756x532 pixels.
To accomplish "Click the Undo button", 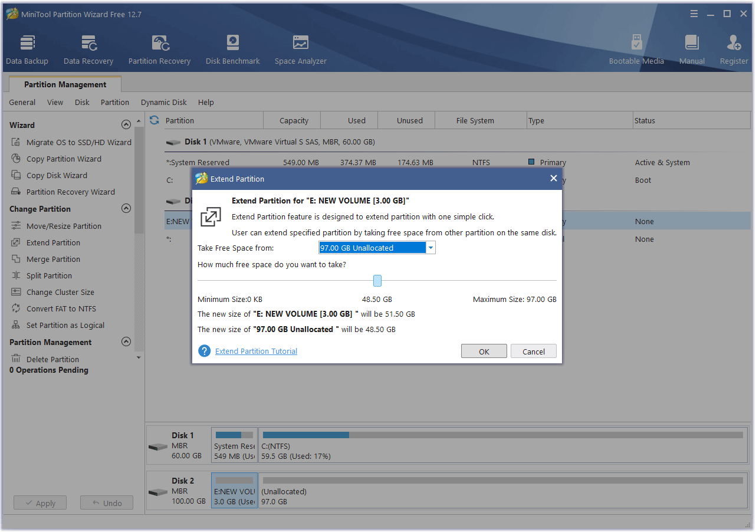I will [x=107, y=503].
